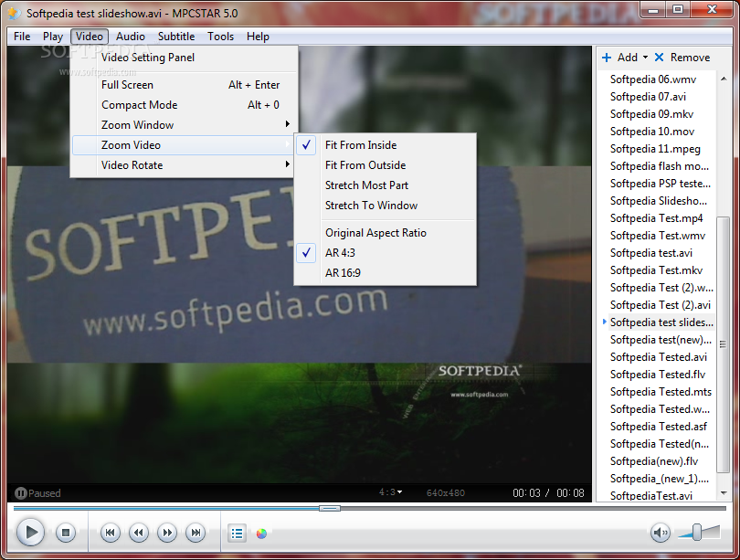Select Softpedia Test.mkv in playlist
The image size is (740, 560).
click(x=657, y=270)
